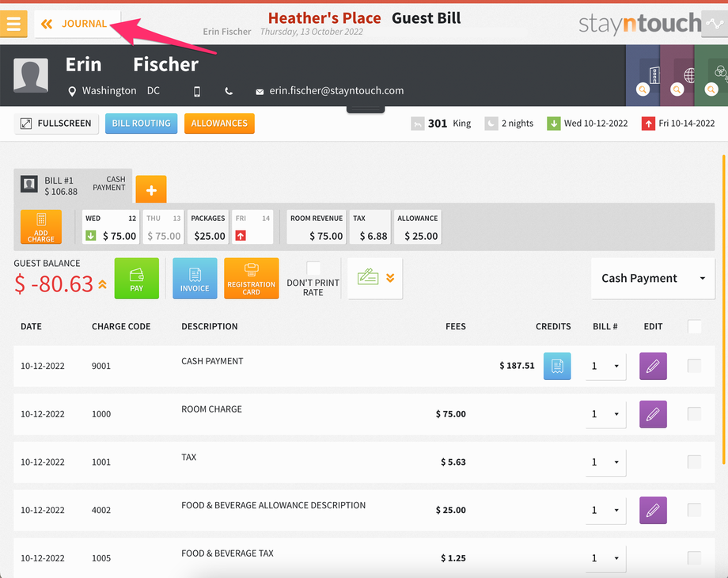Change bill number for Food & Beverage Tax row
This screenshot has height=578, width=728.
click(605, 558)
